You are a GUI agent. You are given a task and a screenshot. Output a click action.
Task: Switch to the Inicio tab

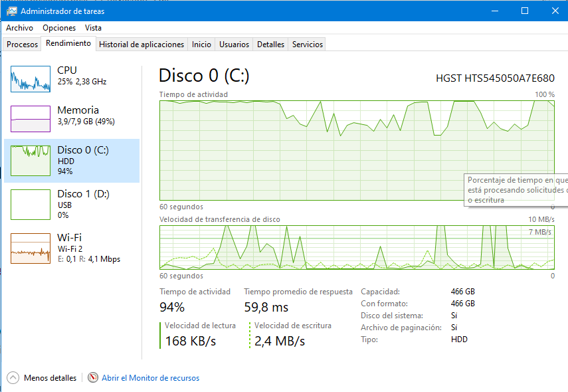pos(201,45)
